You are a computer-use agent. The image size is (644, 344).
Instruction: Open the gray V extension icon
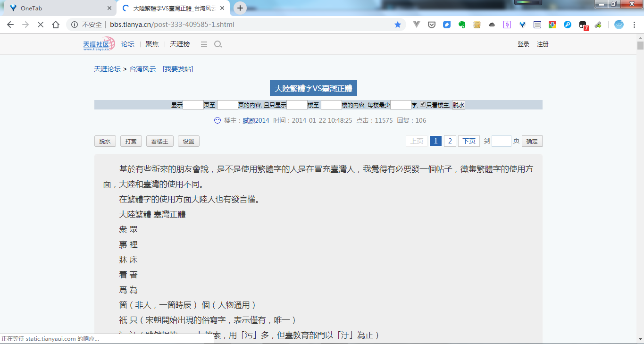417,25
